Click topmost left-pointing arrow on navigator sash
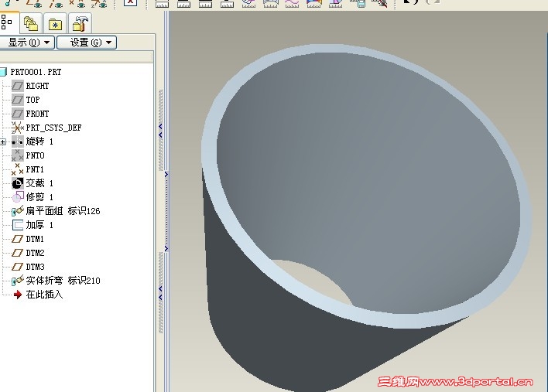The image size is (548, 392). [160, 126]
